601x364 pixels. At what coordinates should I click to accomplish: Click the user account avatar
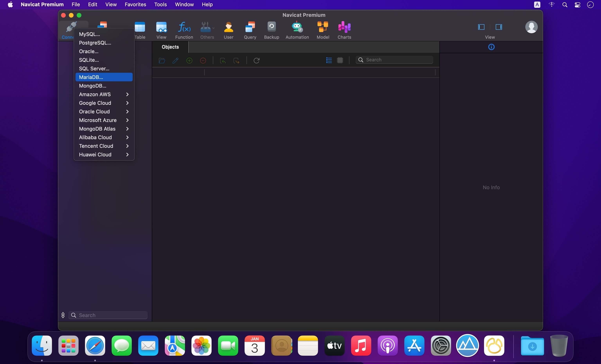click(531, 27)
